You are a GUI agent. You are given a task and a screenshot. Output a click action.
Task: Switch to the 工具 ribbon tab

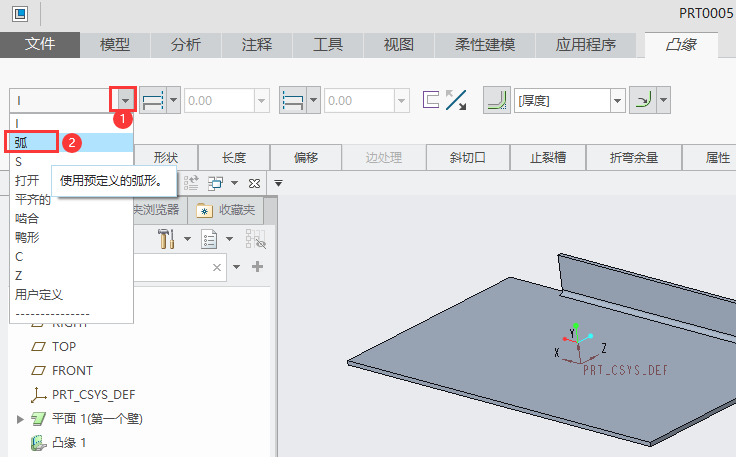pos(328,45)
